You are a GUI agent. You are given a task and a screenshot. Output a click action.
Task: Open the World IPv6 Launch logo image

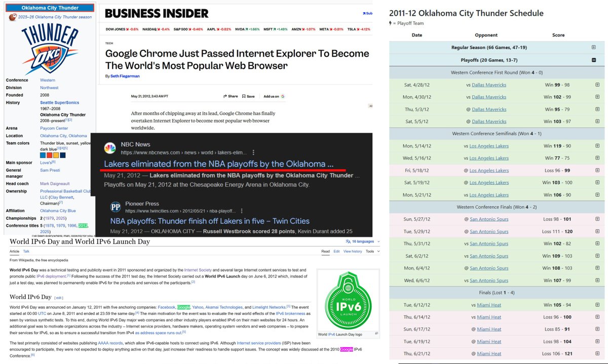(349, 300)
